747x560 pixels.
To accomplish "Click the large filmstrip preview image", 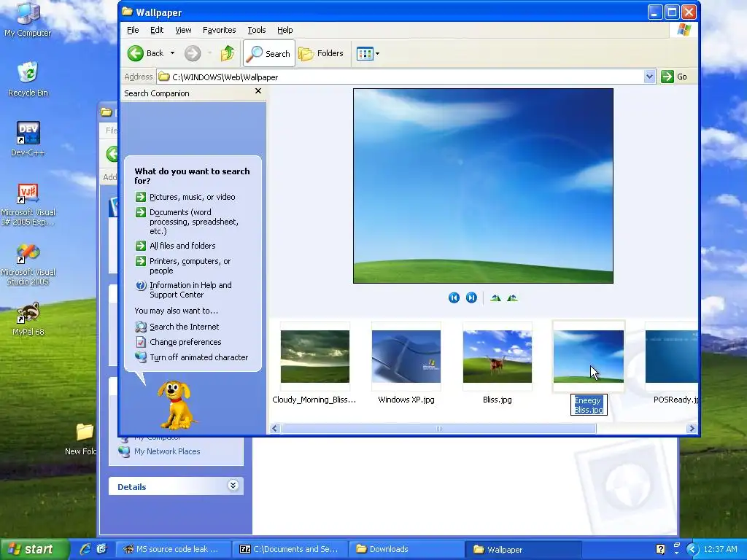I will [483, 186].
